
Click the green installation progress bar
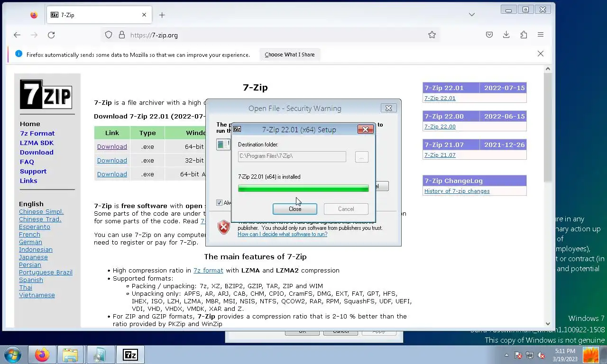303,188
